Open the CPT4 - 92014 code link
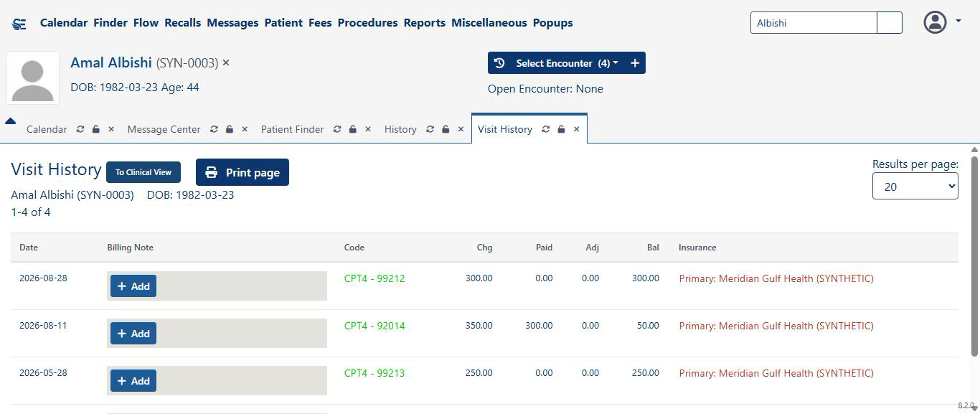Image resolution: width=980 pixels, height=414 pixels. (x=374, y=326)
